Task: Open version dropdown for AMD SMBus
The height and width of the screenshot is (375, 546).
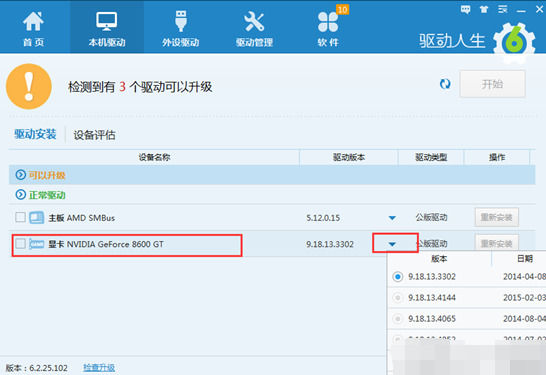Action: point(392,218)
